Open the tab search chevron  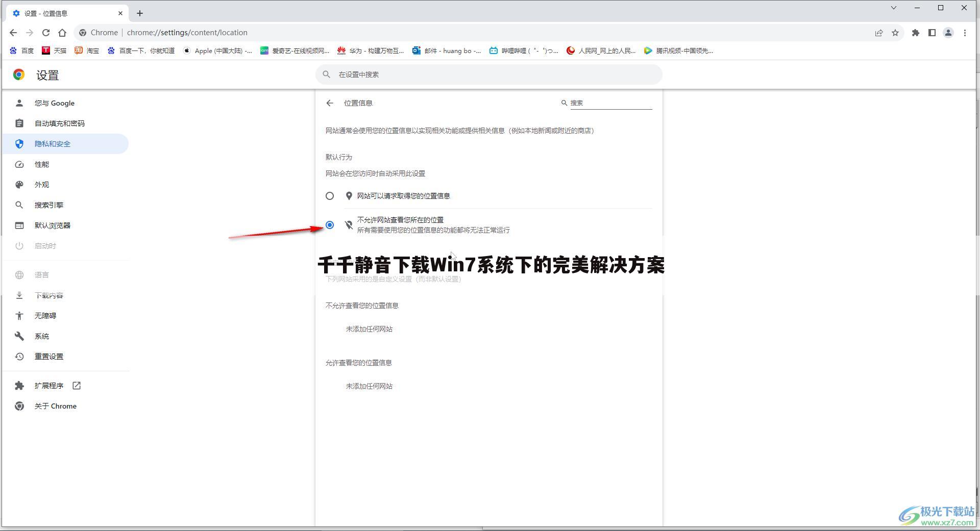click(x=894, y=8)
